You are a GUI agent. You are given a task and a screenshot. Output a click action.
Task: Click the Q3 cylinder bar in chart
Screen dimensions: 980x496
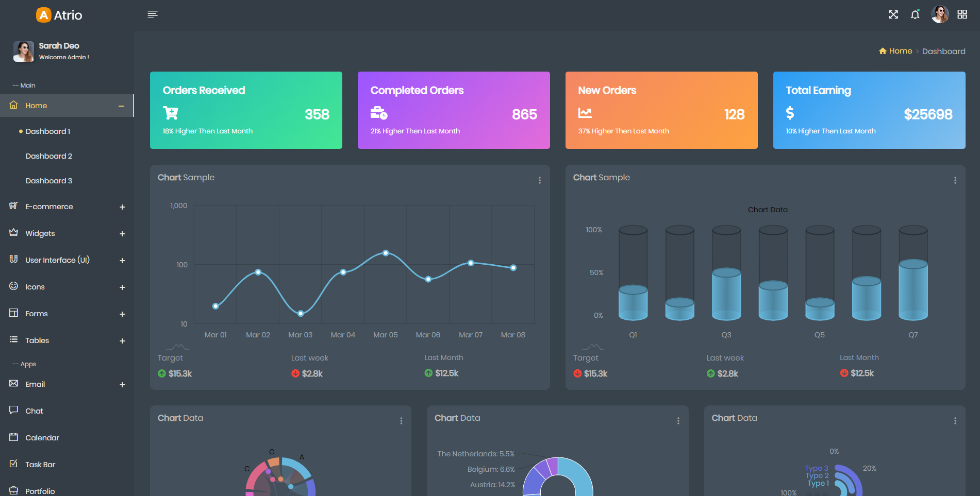[726, 273]
